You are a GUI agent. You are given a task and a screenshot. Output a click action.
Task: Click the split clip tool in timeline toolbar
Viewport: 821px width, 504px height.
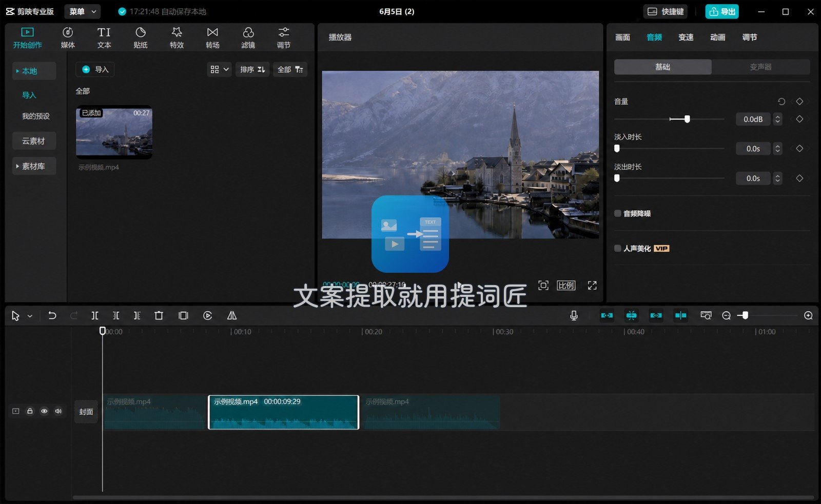pyautogui.click(x=95, y=316)
